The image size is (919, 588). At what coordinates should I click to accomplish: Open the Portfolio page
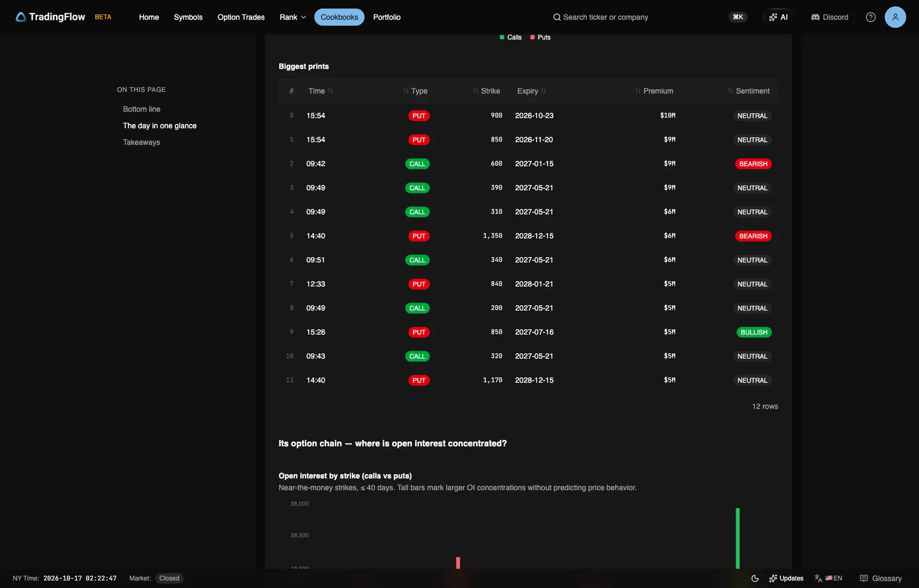[387, 17]
